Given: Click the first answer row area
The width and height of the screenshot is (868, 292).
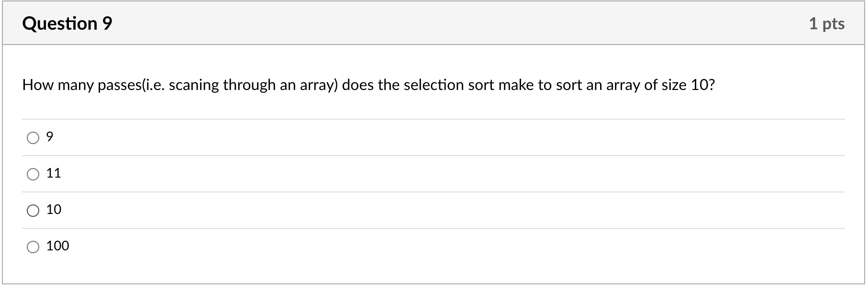Looking at the screenshot, I should (431, 137).
